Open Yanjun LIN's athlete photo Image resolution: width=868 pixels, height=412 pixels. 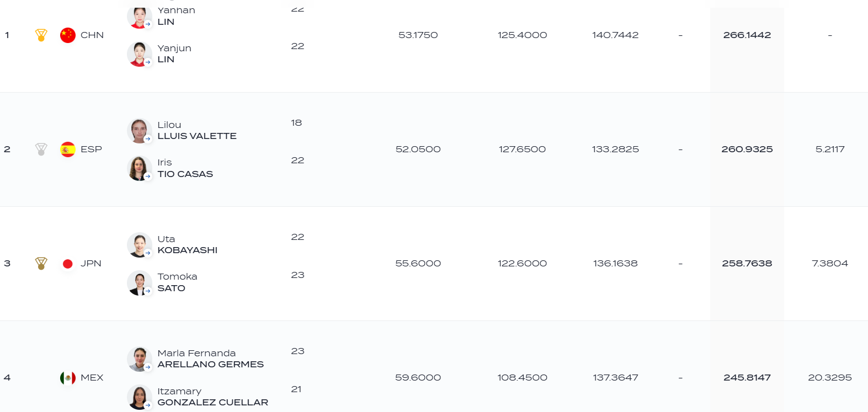pos(140,54)
